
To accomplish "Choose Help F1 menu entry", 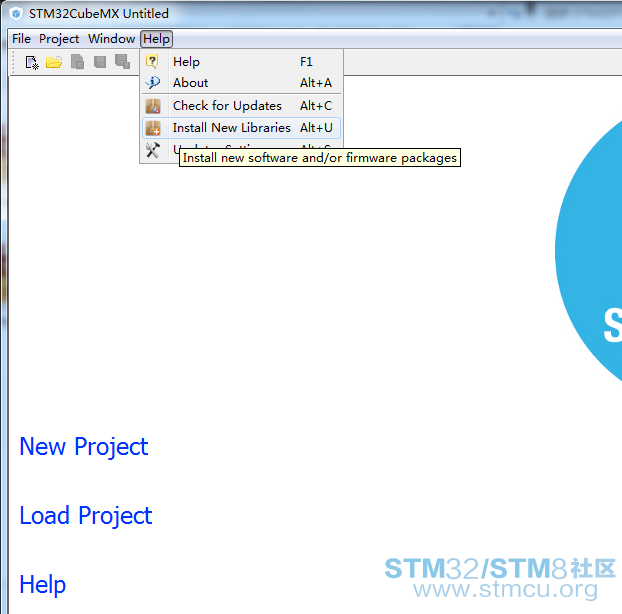I will click(241, 61).
